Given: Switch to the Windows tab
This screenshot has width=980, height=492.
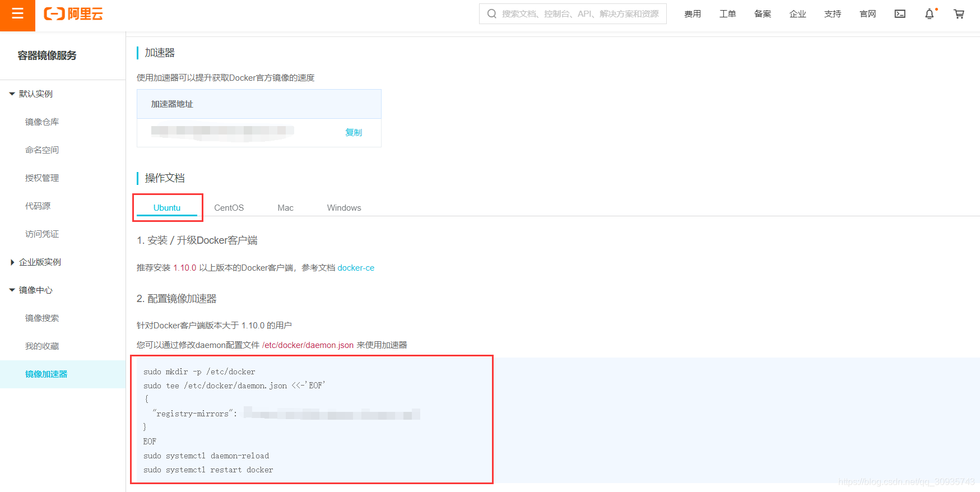Looking at the screenshot, I should tap(344, 207).
